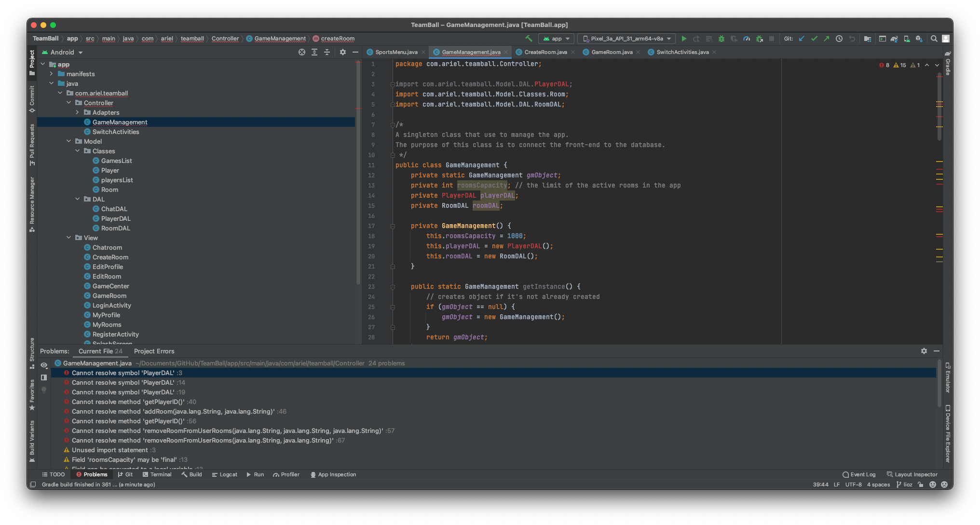Collapse the View folder
980x525 pixels.
click(x=68, y=238)
